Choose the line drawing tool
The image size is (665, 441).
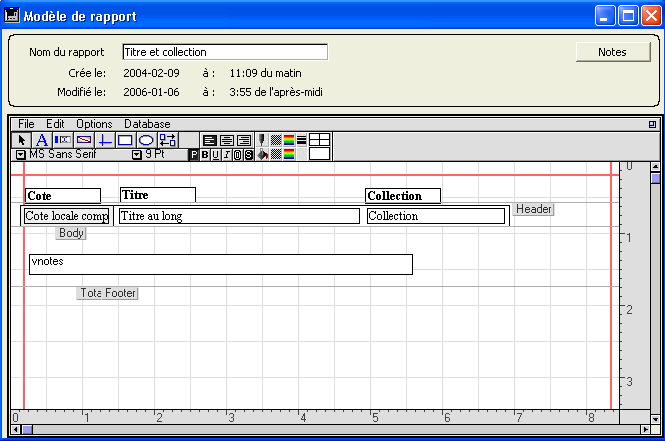(105, 140)
